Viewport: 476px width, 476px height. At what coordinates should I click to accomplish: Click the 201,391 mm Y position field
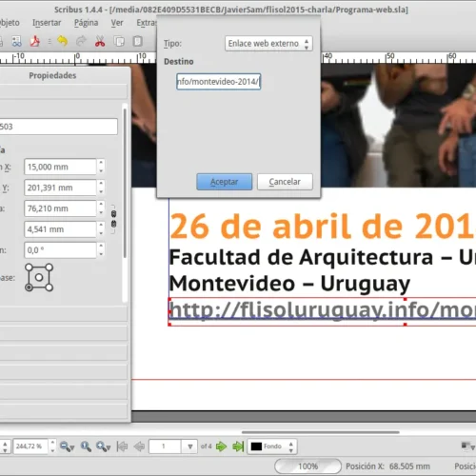coord(60,188)
